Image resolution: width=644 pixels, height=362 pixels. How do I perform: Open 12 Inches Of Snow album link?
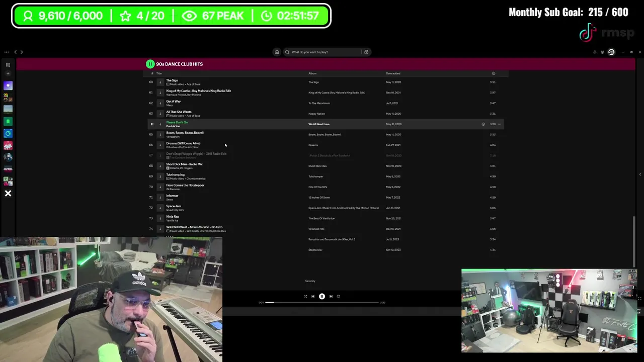[x=319, y=198]
